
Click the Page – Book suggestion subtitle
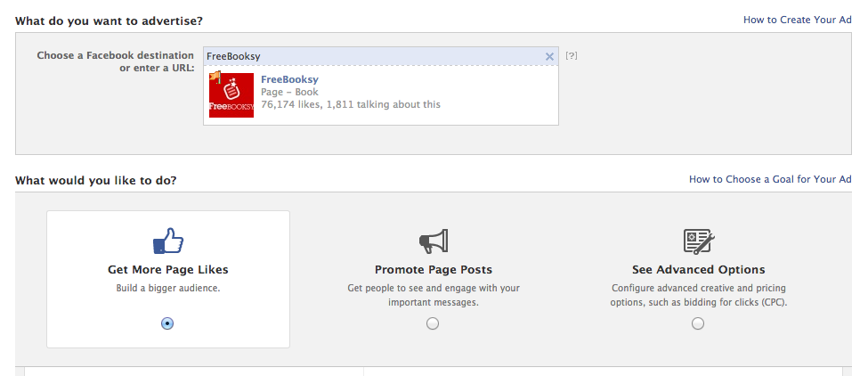pyautogui.click(x=289, y=92)
